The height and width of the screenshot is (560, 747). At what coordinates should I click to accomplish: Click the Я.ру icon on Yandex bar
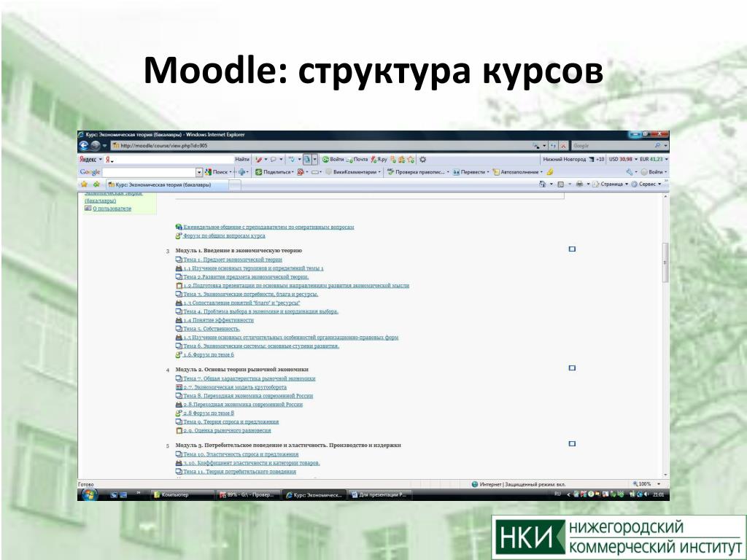(x=379, y=160)
